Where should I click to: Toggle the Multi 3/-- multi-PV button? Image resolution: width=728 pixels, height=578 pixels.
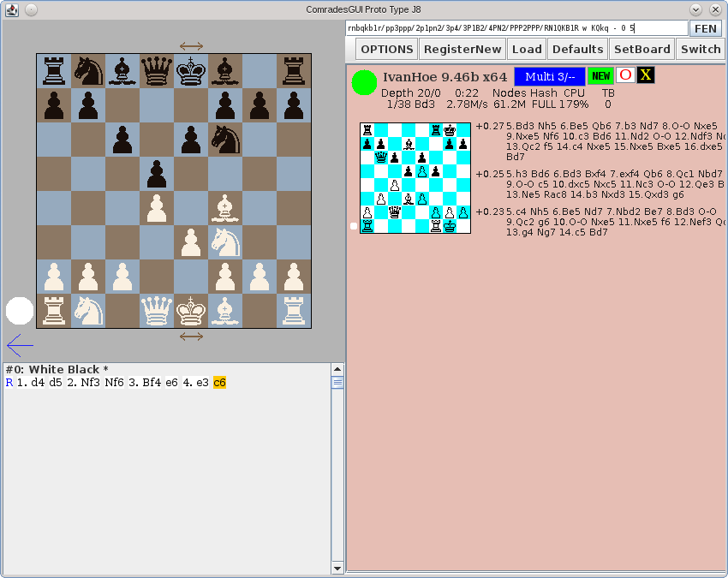[x=550, y=76]
